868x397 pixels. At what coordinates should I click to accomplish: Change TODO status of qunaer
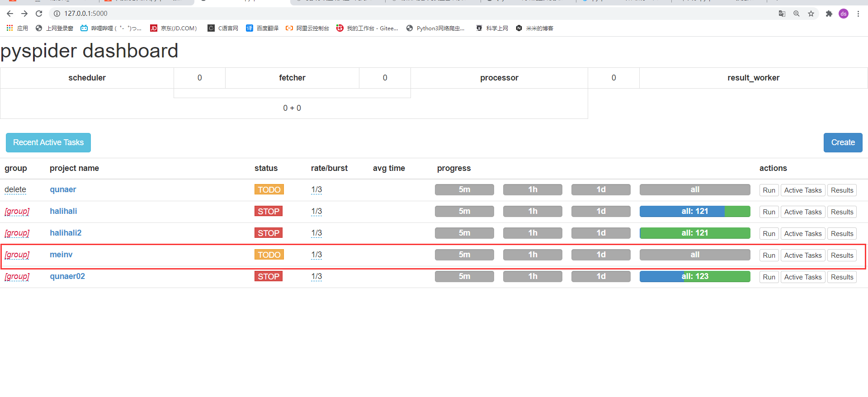pyautogui.click(x=269, y=189)
